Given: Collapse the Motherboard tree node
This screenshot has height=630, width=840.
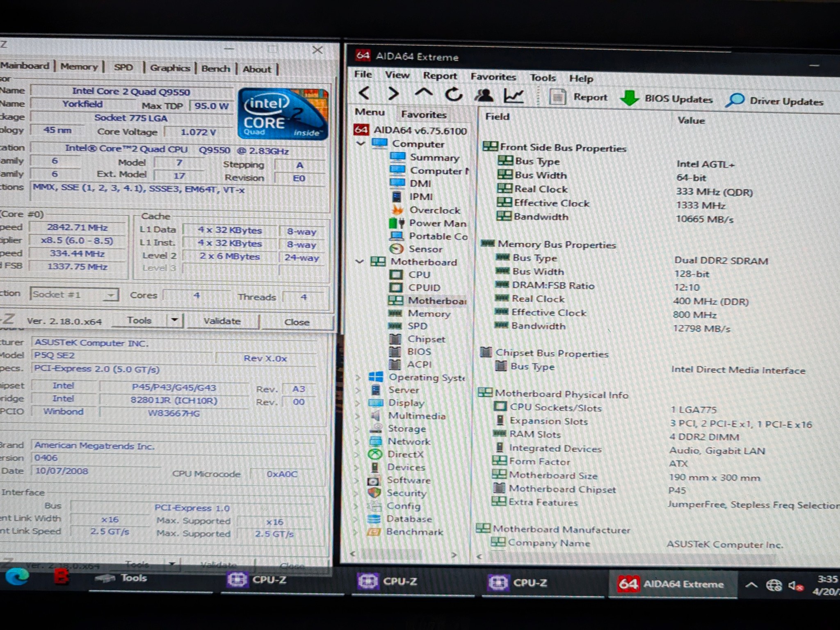Looking at the screenshot, I should [360, 261].
